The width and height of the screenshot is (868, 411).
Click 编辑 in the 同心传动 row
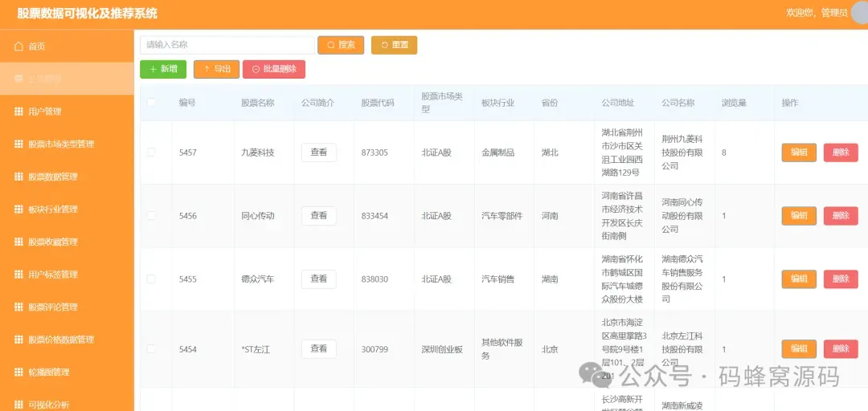coord(799,216)
